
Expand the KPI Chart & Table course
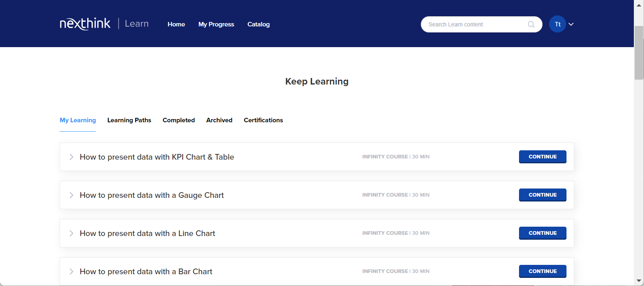[71, 157]
